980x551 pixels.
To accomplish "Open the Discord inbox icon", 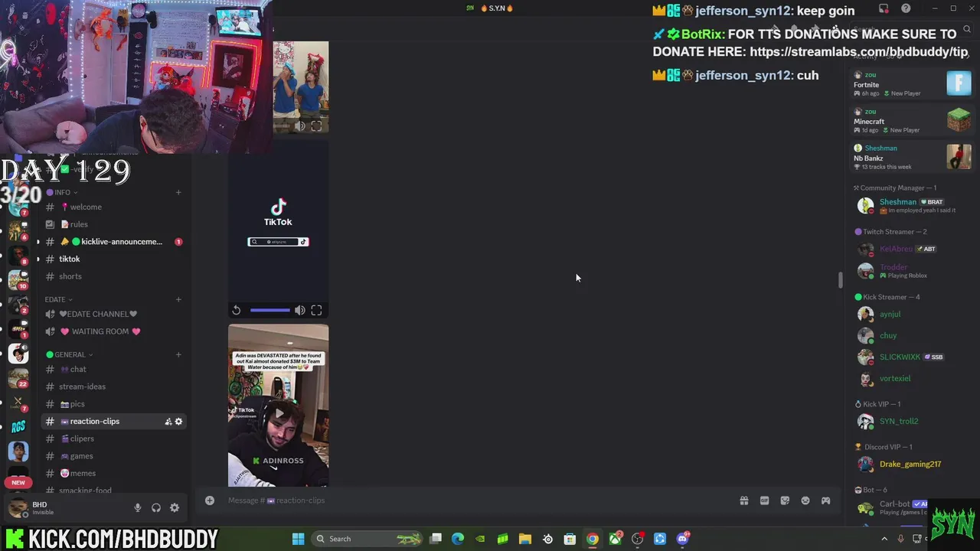I will 884,8.
